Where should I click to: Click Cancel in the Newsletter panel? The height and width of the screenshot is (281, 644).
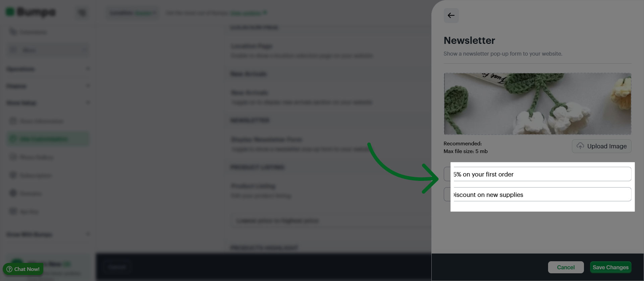click(566, 267)
